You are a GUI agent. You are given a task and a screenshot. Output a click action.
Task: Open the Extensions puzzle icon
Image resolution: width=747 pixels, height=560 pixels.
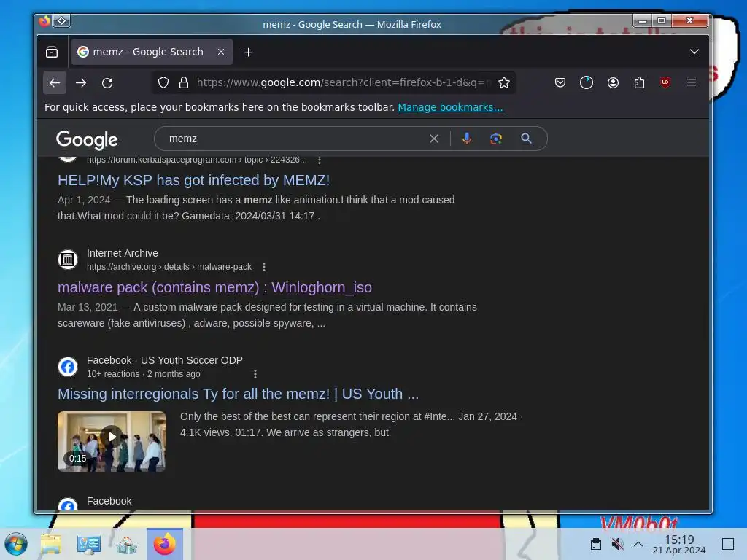[x=639, y=83]
